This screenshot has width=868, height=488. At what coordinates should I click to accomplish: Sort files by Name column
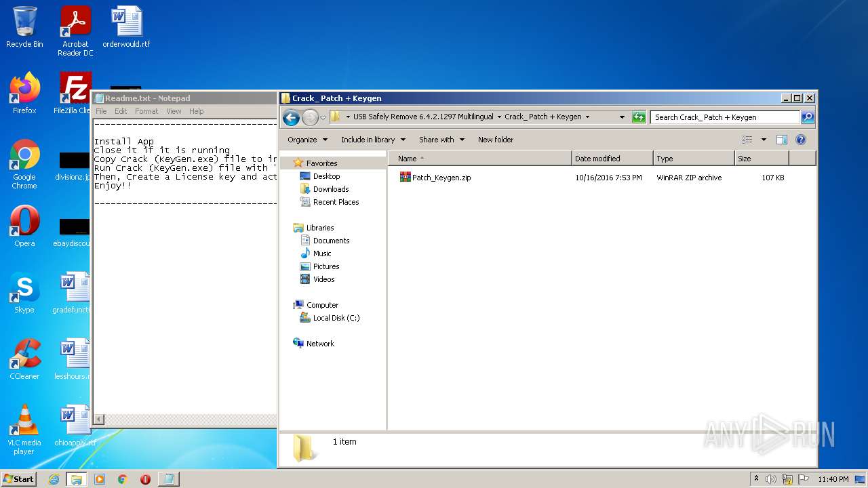tap(479, 159)
